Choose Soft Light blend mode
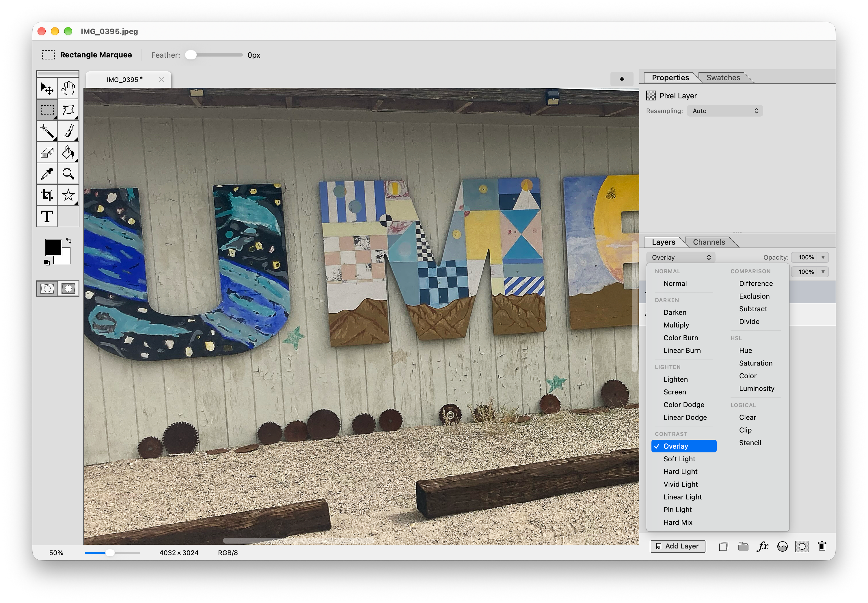 [x=679, y=459]
